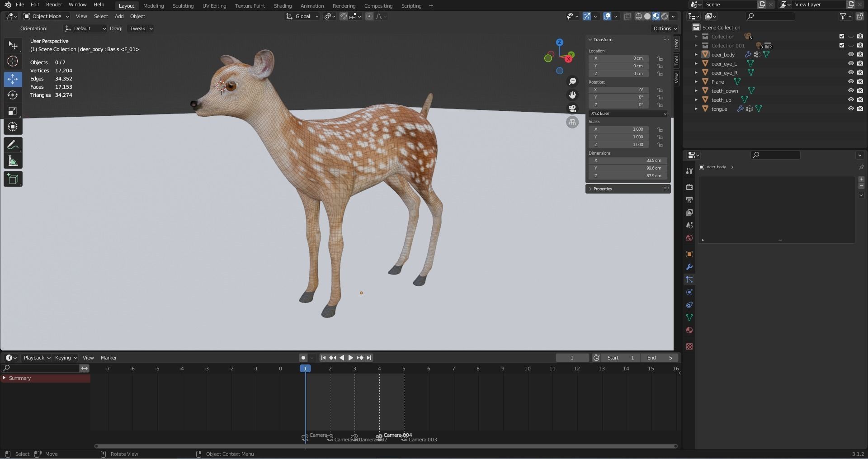Pick the Select Box arrow tool
This screenshot has height=459, width=868.
tap(13, 45)
